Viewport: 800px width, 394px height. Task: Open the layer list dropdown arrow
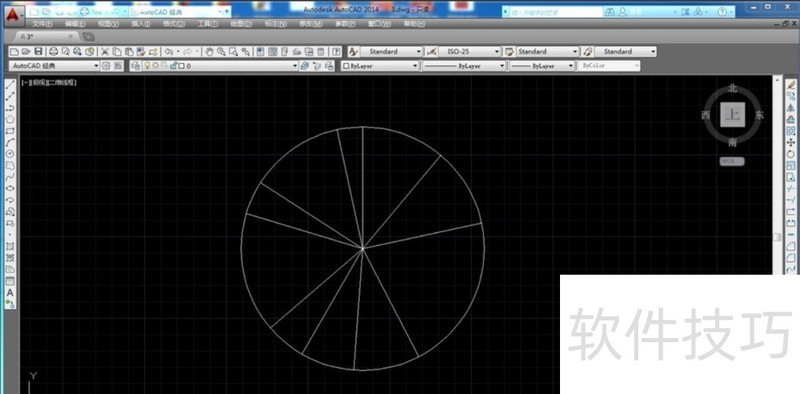coord(294,66)
